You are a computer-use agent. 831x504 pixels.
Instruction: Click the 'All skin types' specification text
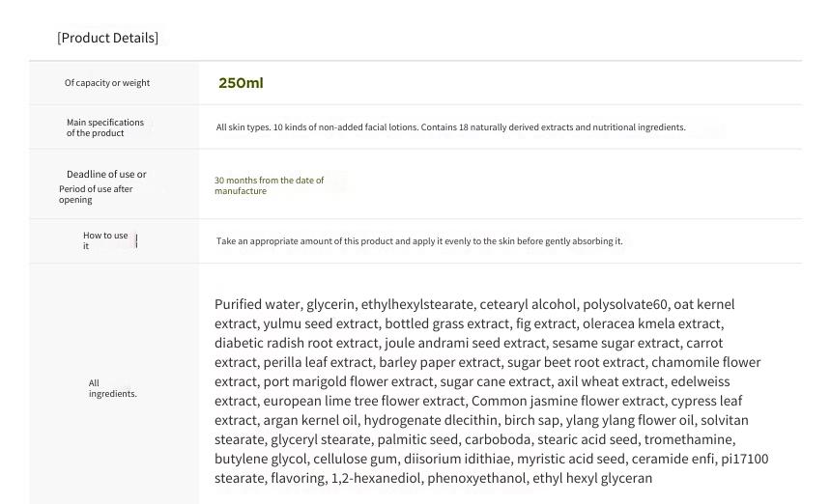(x=450, y=127)
